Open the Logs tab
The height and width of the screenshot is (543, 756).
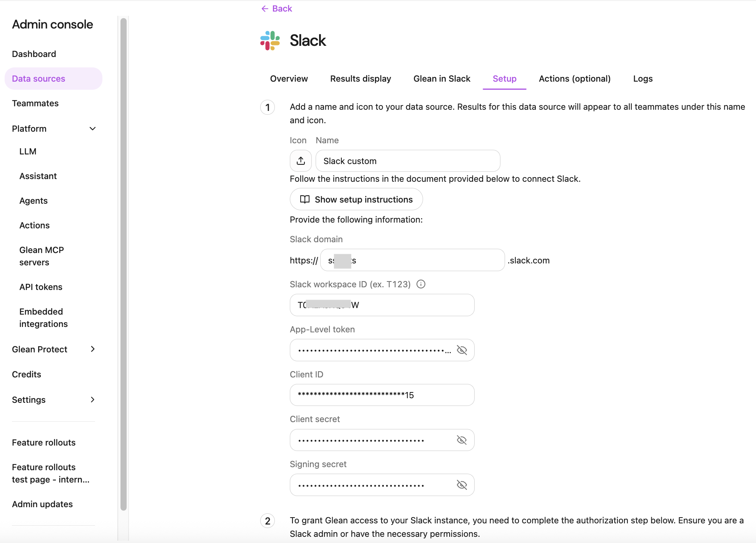(x=642, y=79)
